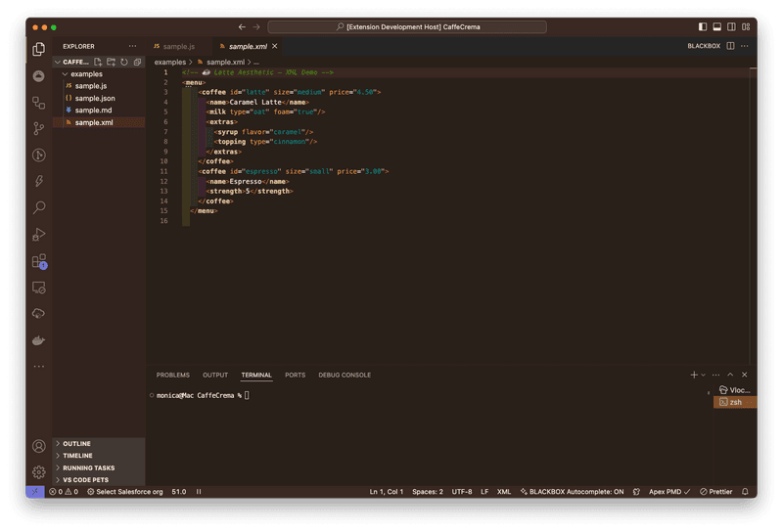Image resolution: width=783 pixels, height=532 pixels.
Task: Open remote window indicator in status bar
Action: click(x=35, y=492)
